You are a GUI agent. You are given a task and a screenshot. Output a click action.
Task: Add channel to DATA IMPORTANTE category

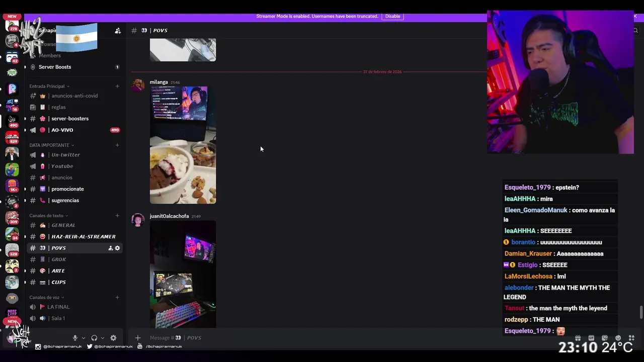coord(117,145)
